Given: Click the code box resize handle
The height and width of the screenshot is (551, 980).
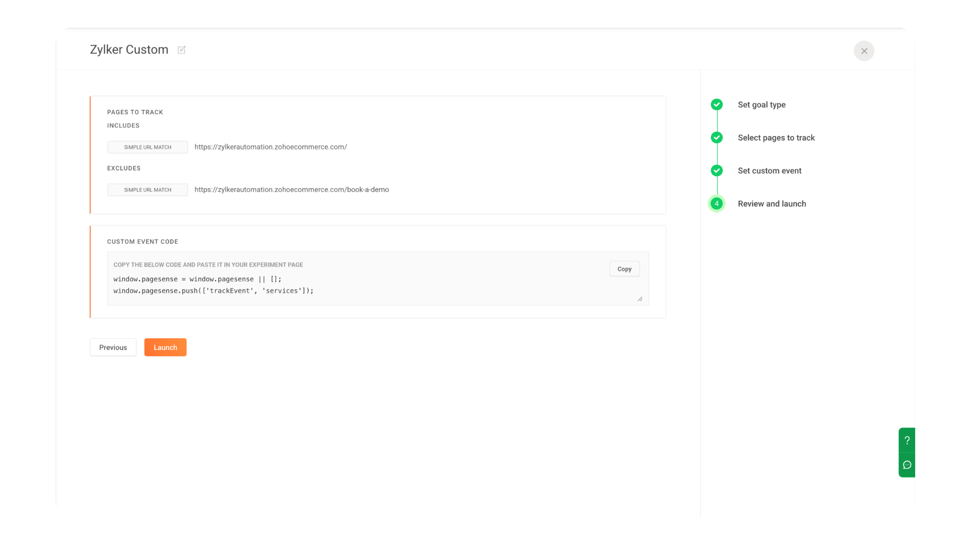Looking at the screenshot, I should click(x=640, y=299).
